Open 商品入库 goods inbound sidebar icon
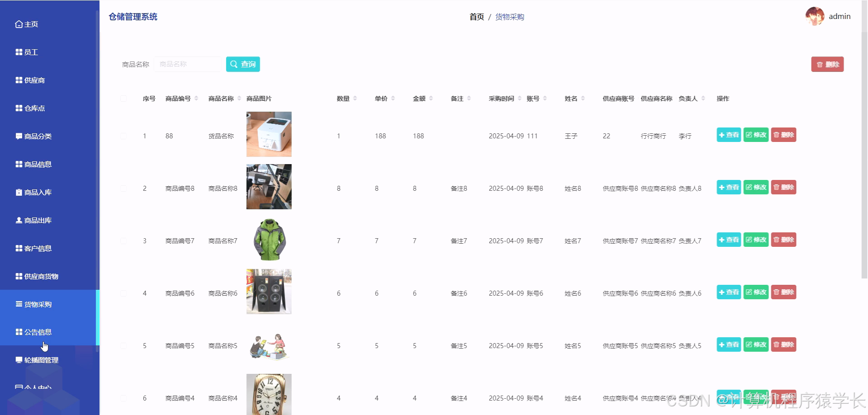 [18, 192]
